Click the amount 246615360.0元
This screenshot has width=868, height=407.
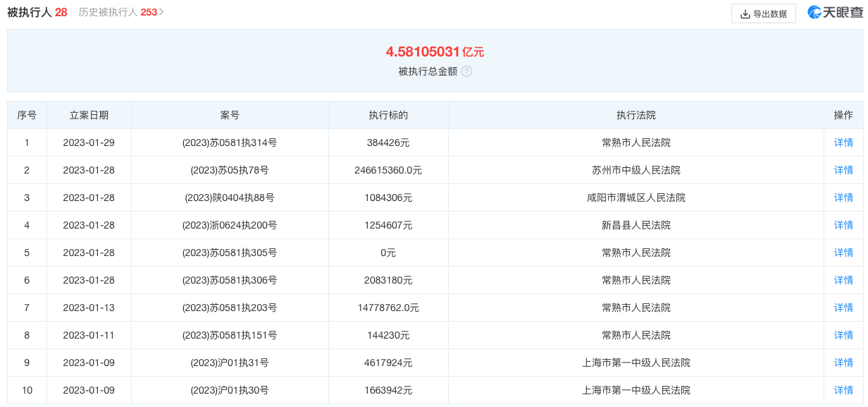388,170
